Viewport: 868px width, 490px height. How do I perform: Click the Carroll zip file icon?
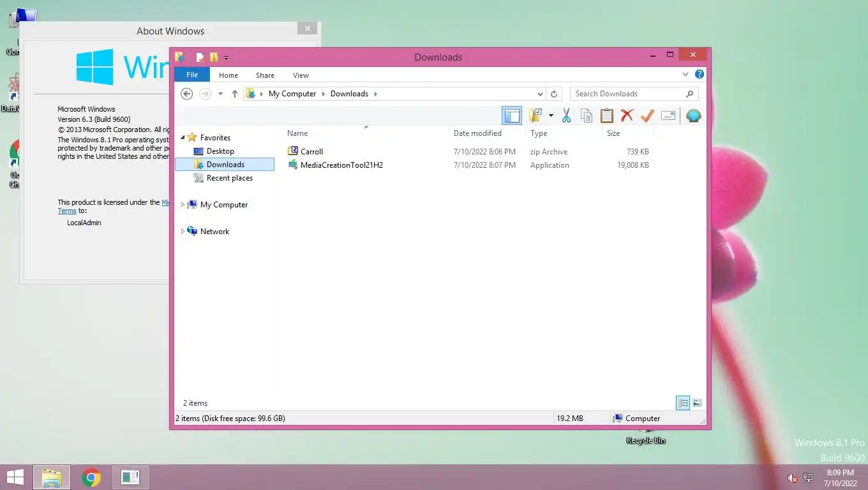click(293, 151)
